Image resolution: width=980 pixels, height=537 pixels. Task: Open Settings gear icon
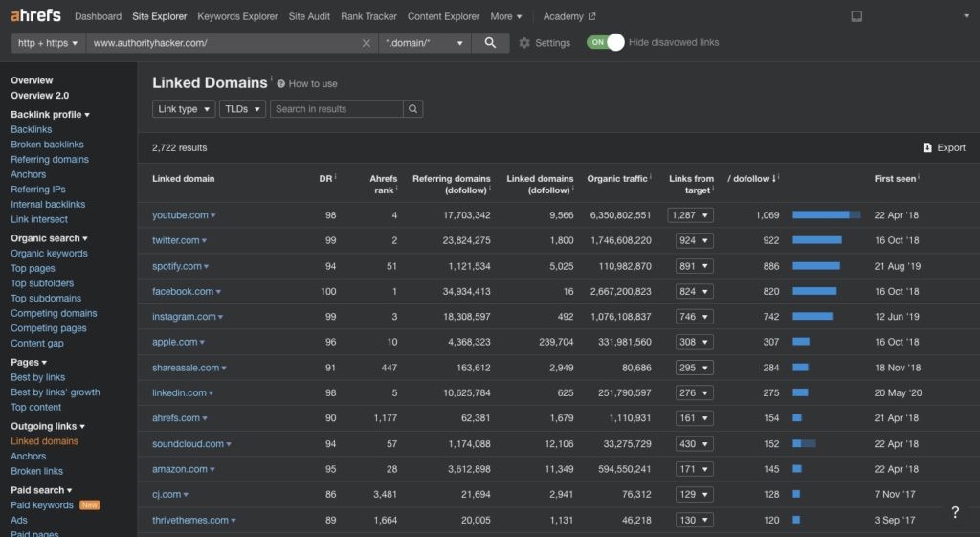coord(524,43)
